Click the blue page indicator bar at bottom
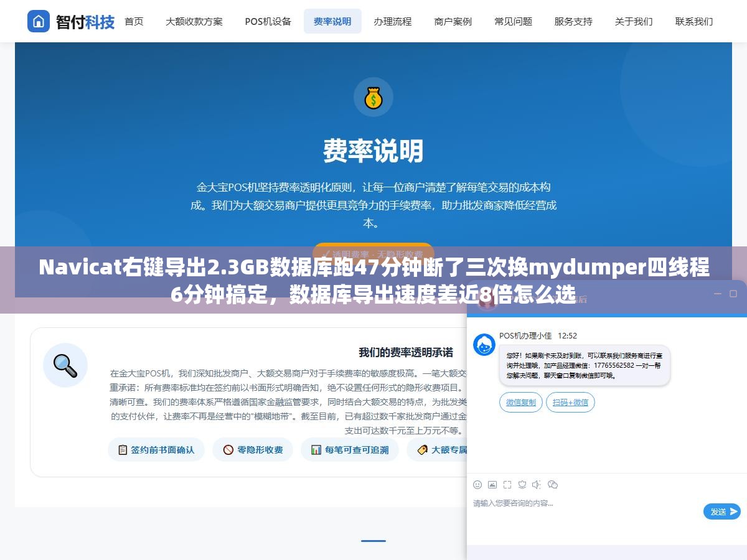Image resolution: width=747 pixels, height=560 pixels. point(373,541)
